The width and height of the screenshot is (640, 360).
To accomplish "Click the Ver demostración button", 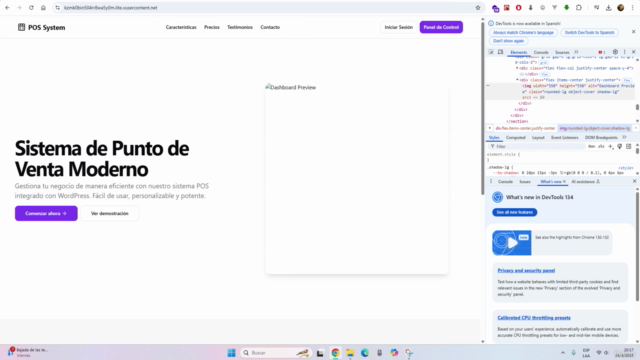I will pos(109,213).
